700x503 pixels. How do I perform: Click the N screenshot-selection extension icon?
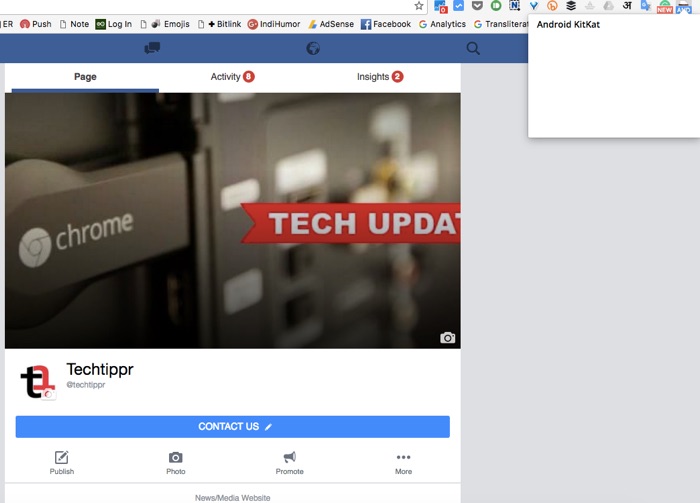click(515, 6)
